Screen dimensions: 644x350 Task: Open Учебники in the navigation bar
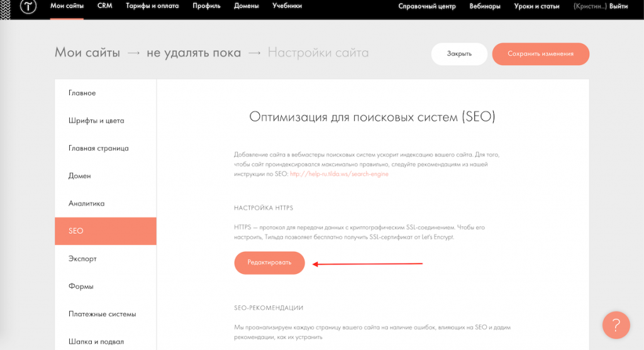(287, 6)
